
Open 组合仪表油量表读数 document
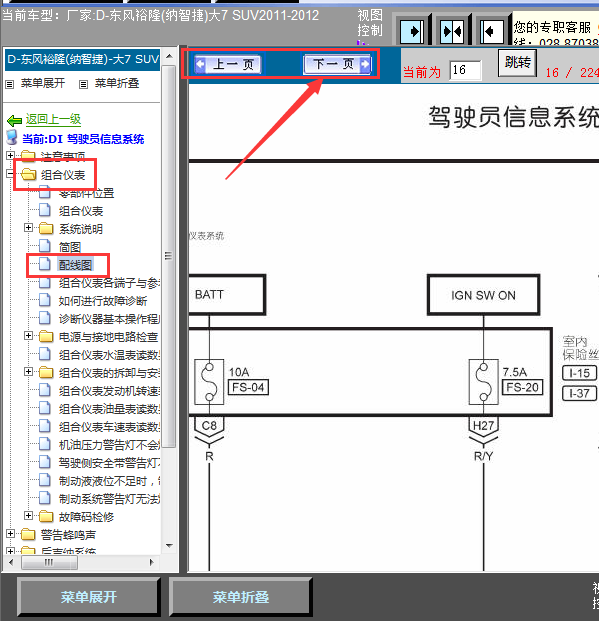[109, 409]
